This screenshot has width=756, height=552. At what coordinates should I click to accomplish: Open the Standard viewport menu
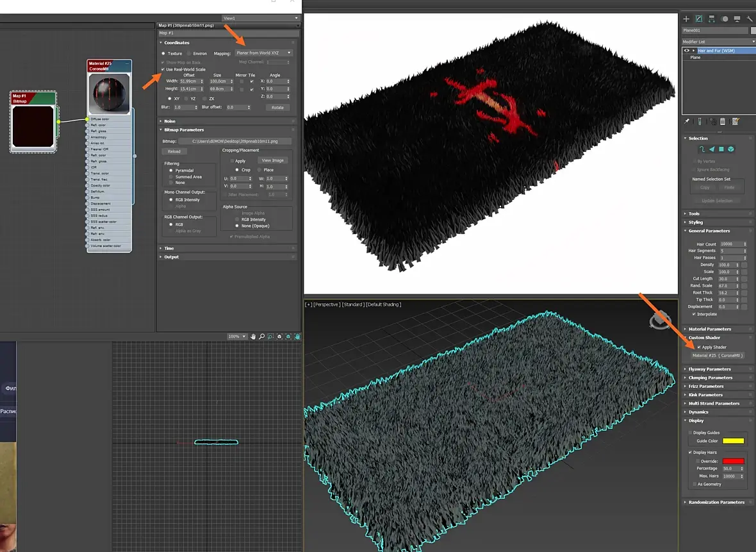click(x=352, y=305)
